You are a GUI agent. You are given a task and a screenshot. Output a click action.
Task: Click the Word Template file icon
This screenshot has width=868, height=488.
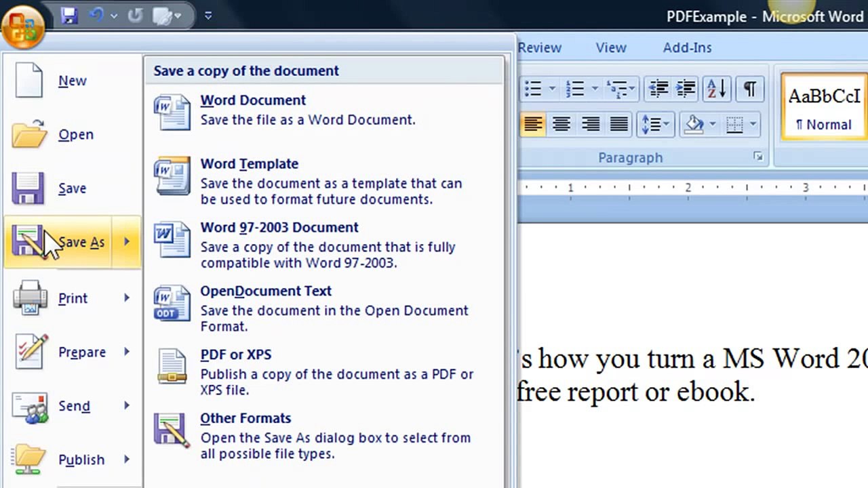172,176
